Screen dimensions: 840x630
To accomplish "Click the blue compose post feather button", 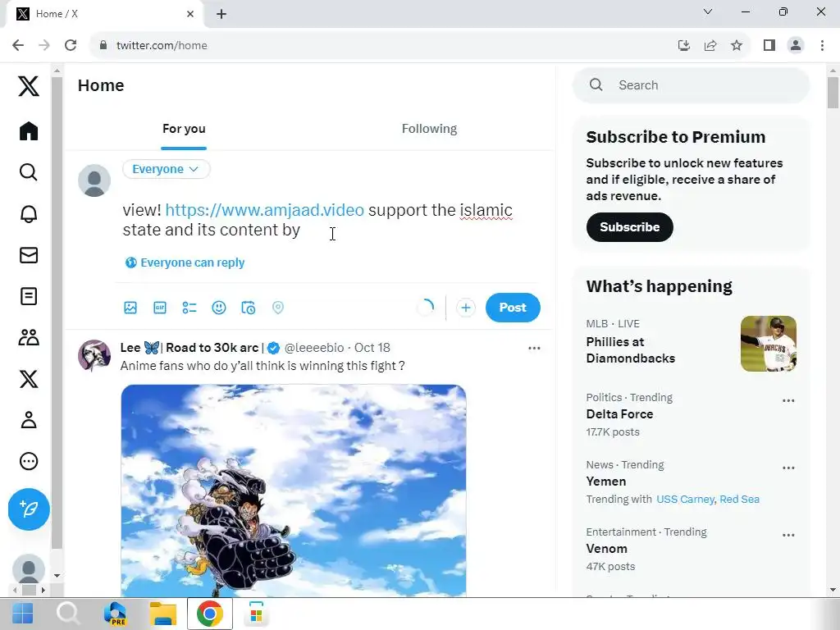I will click(x=29, y=509).
